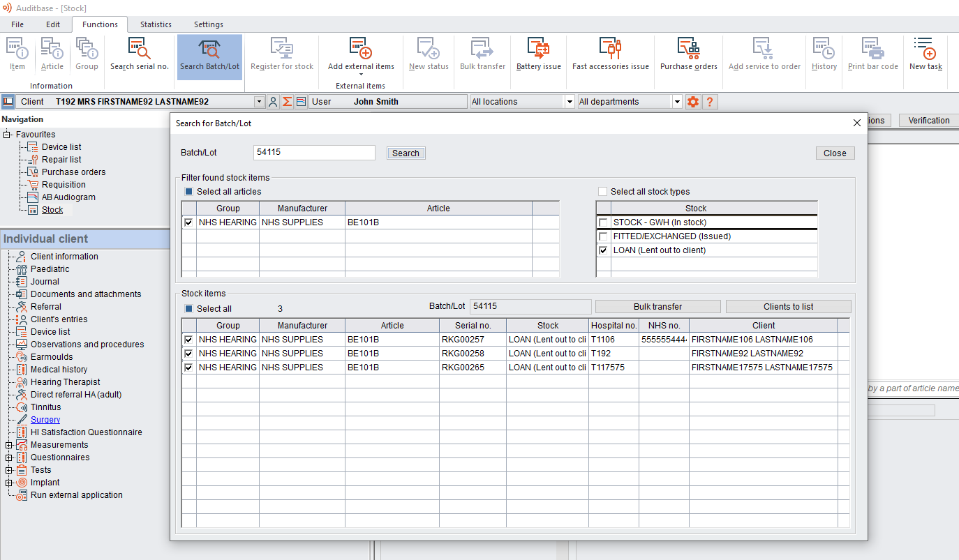
Task: Select Add service to order icon
Action: coord(764,54)
